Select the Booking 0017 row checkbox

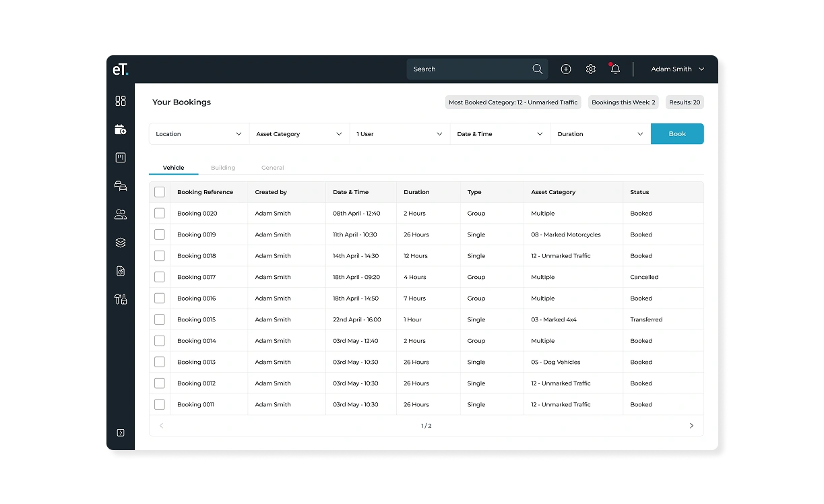click(160, 277)
